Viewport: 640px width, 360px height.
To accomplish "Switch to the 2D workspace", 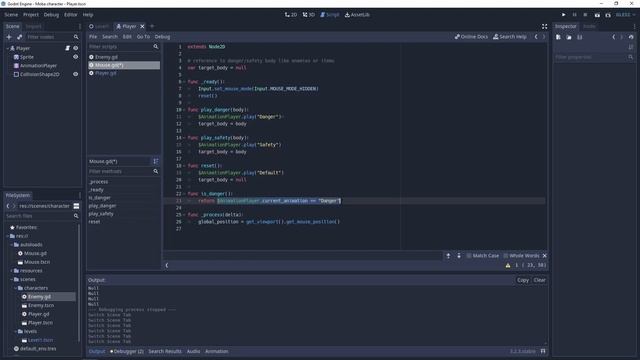I will tap(291, 15).
